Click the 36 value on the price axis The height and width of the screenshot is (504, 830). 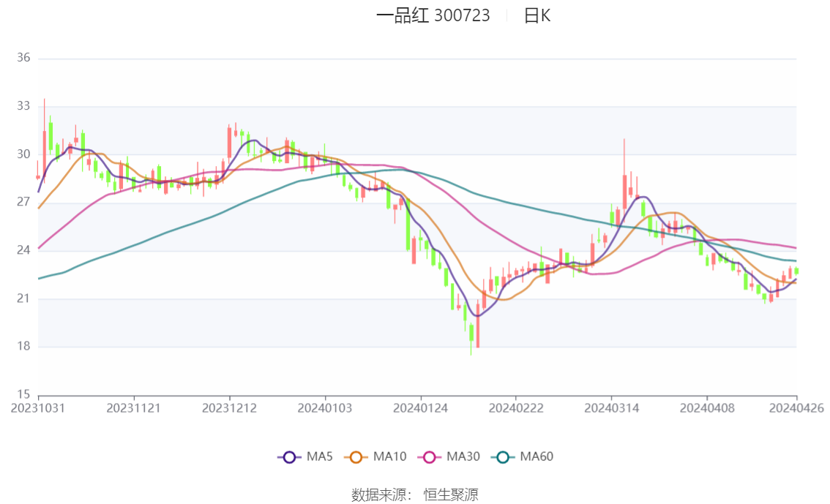23,58
